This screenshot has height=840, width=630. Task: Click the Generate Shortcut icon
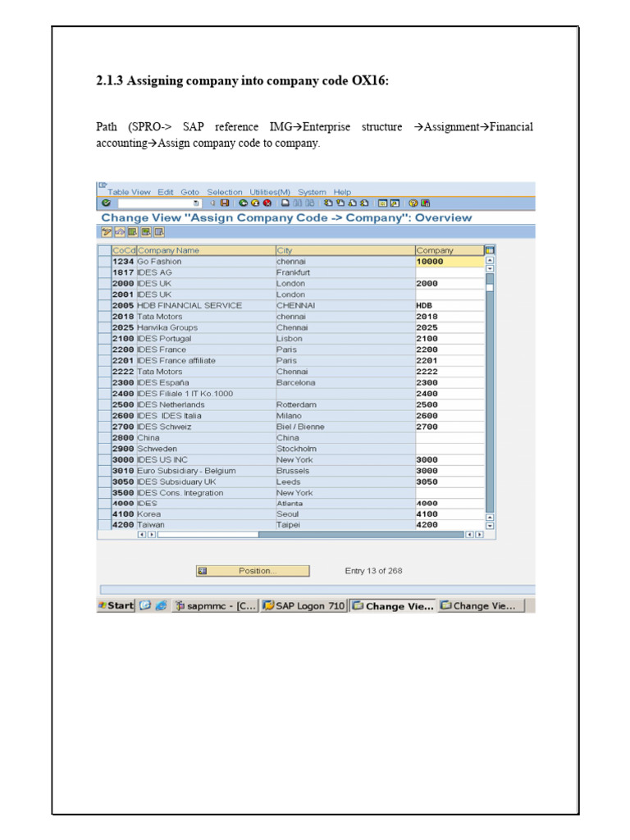click(x=395, y=203)
